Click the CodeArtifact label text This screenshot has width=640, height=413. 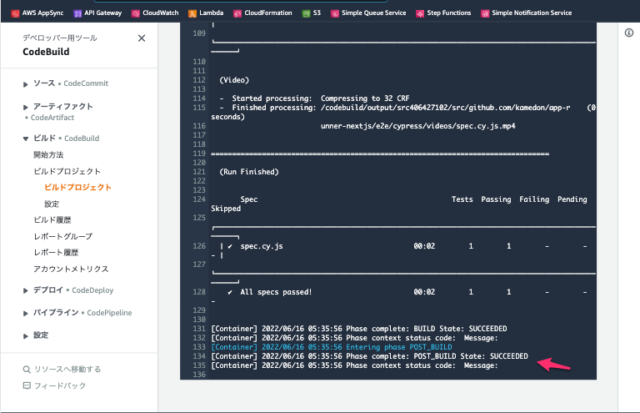click(52, 118)
